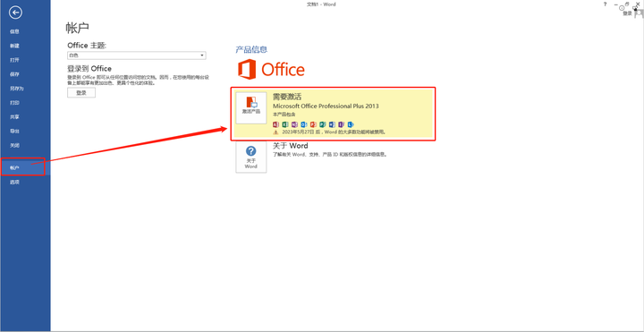Click the Microsoft Office Professional Plus 2013 text
Viewport: 644px width, 332px height.
(x=326, y=106)
